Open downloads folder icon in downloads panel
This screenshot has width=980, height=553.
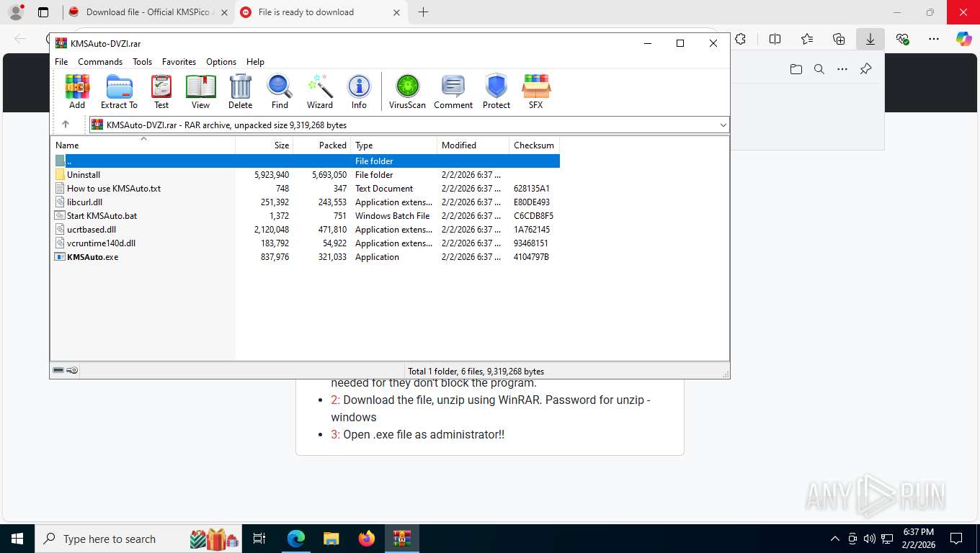point(796,69)
